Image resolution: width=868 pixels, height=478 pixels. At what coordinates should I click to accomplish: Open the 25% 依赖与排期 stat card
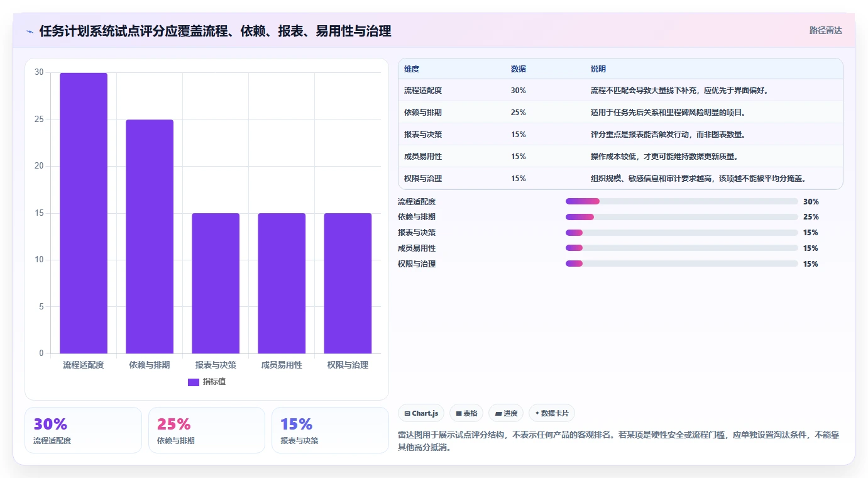207,430
